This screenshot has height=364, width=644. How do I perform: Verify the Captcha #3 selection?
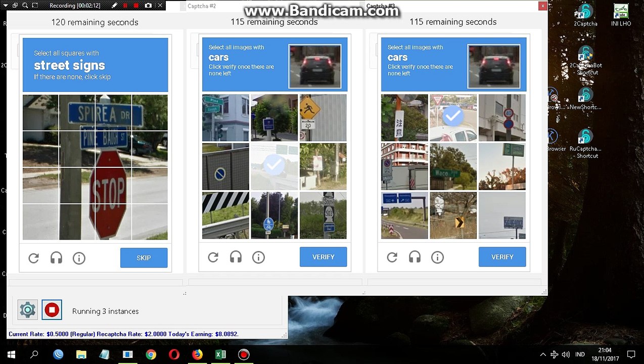[x=502, y=257]
